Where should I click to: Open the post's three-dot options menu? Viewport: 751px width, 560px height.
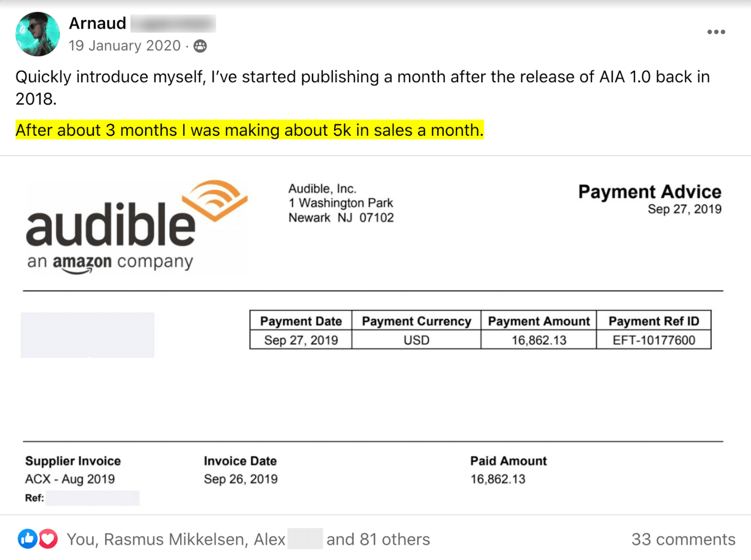click(716, 32)
